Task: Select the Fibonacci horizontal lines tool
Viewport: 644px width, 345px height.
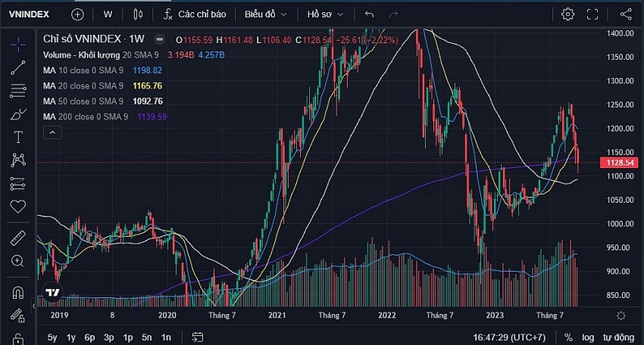Action: click(18, 91)
